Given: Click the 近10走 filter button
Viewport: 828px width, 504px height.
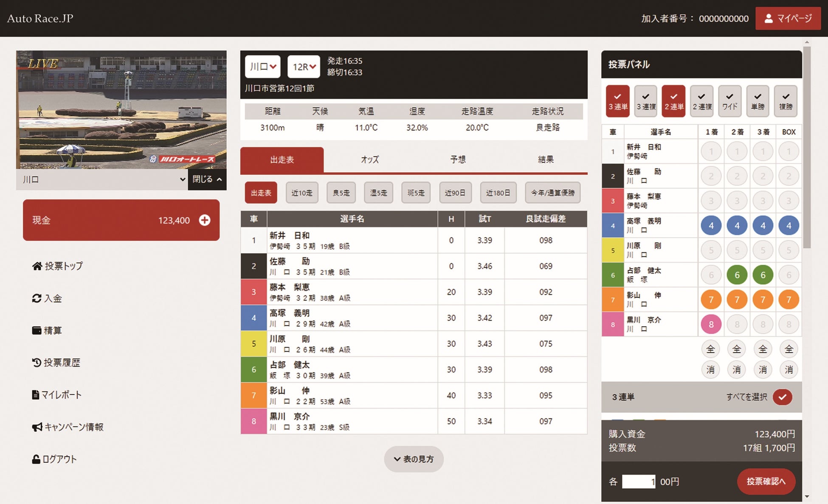Looking at the screenshot, I should pyautogui.click(x=301, y=193).
